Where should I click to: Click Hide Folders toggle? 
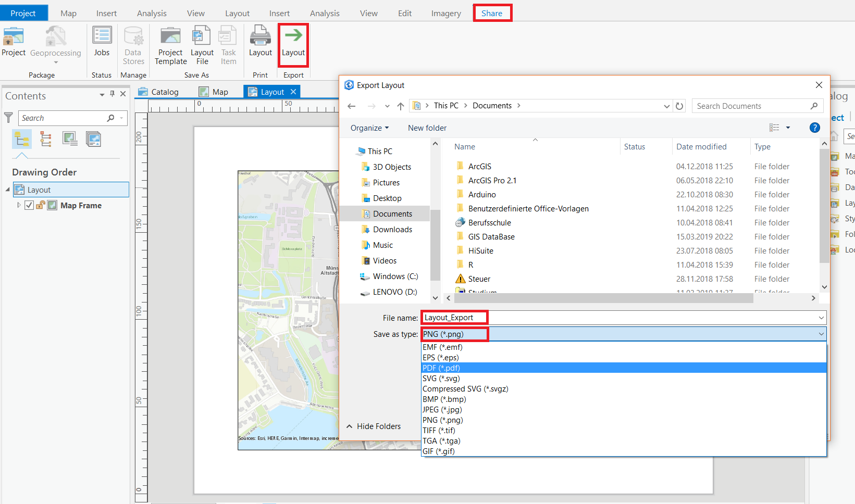tap(374, 426)
